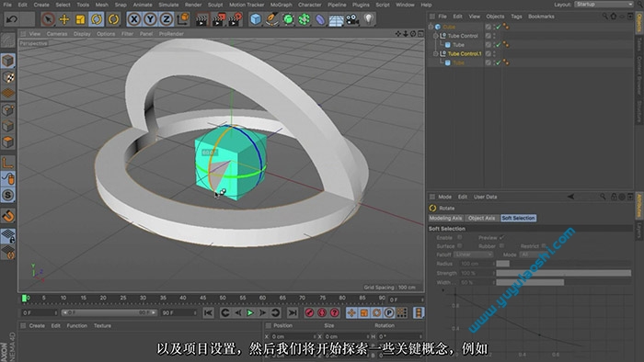Click the Array modeling object icon

(304, 19)
